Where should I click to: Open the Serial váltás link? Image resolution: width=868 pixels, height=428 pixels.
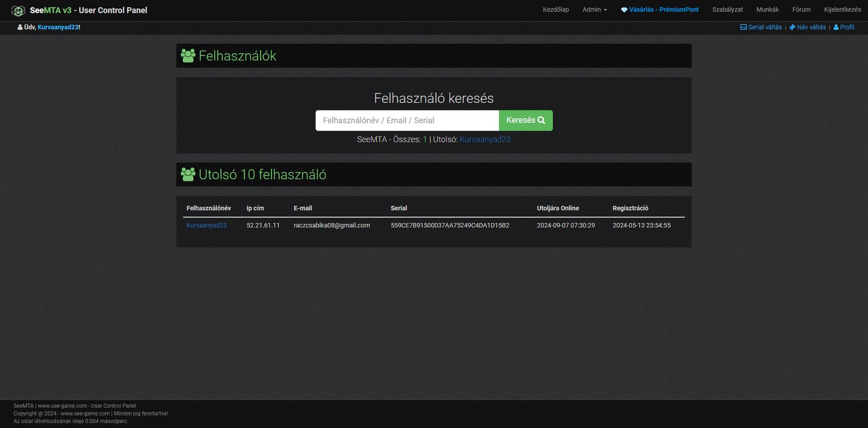click(761, 27)
